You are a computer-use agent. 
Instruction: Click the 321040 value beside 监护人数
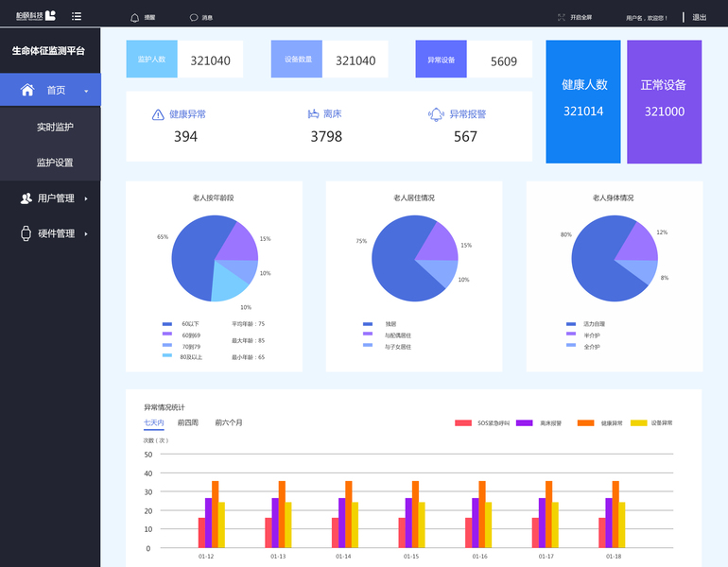click(210, 60)
